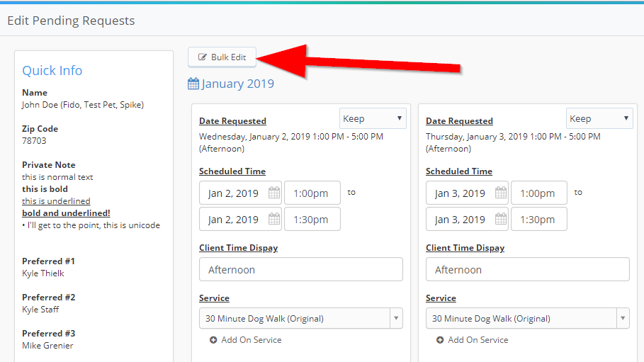Click the 'this is underlined' note text

point(56,201)
